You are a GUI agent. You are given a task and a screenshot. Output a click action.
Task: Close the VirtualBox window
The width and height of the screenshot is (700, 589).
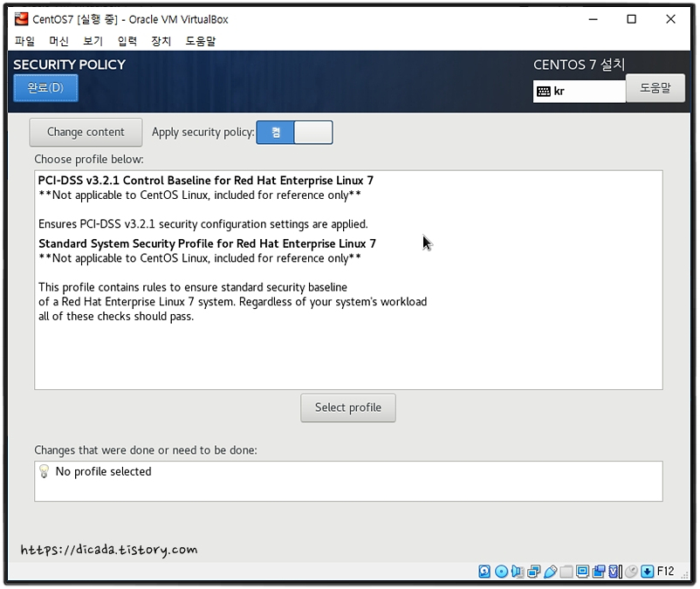[x=670, y=19]
